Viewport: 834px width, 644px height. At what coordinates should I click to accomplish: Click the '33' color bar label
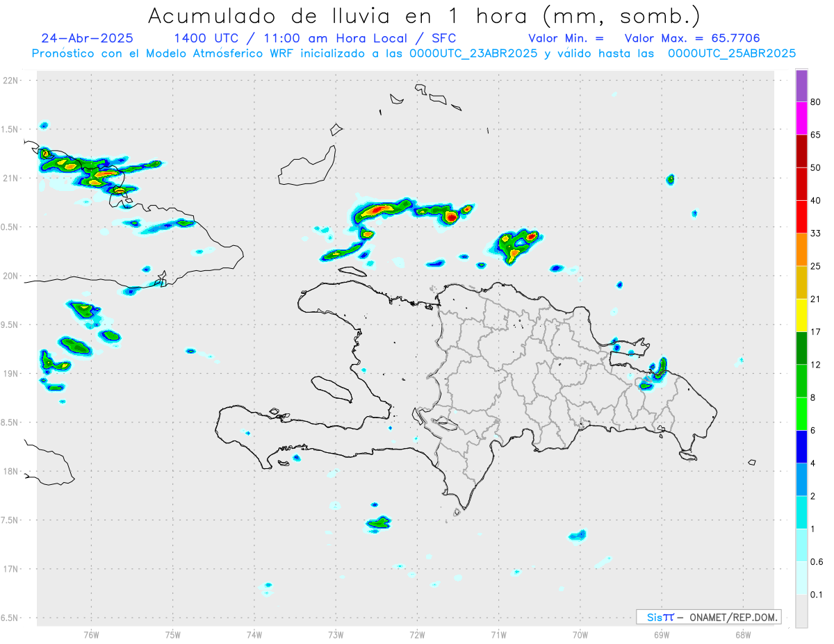(x=815, y=233)
